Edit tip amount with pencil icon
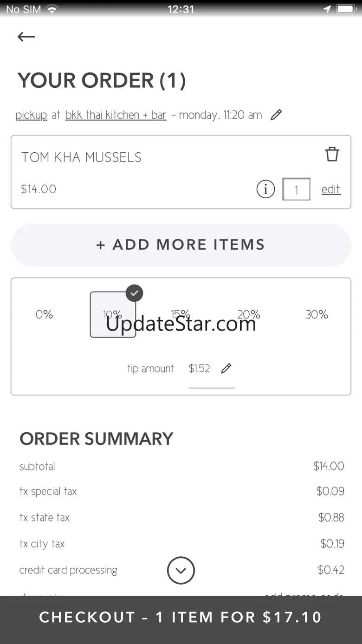 (226, 369)
